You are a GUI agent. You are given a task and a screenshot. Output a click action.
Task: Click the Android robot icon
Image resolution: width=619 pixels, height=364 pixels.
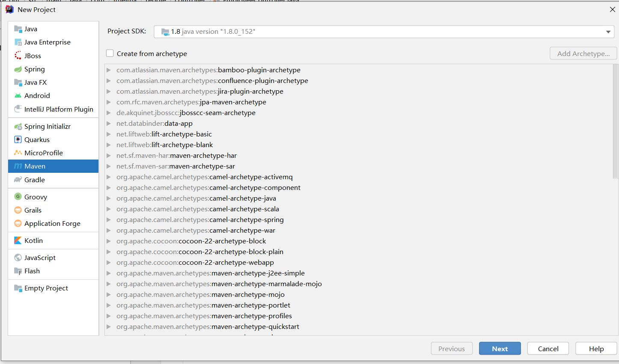[18, 96]
